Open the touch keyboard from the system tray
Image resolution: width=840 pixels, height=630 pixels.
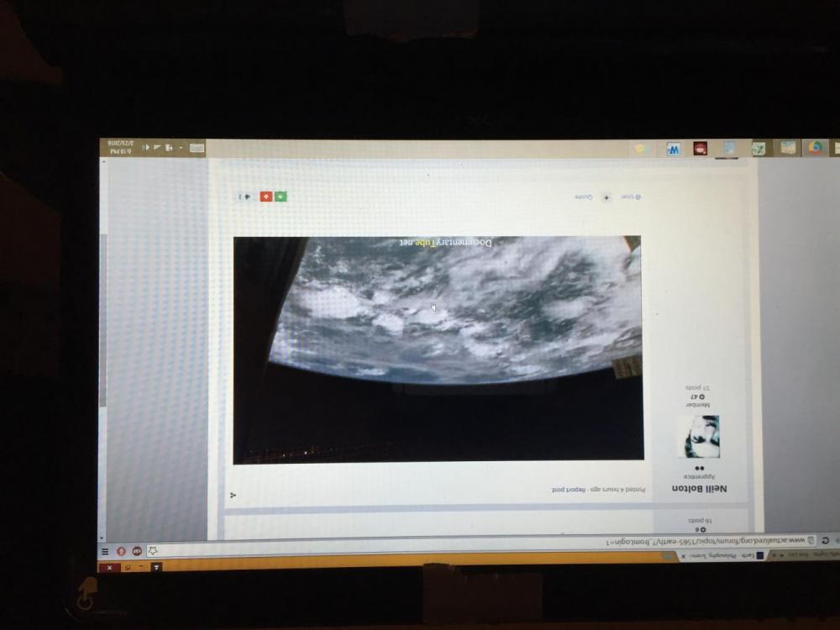[197, 148]
